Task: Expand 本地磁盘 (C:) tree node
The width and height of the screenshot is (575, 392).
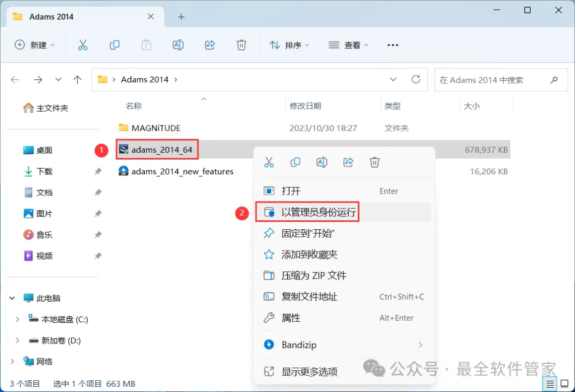Action: tap(17, 320)
